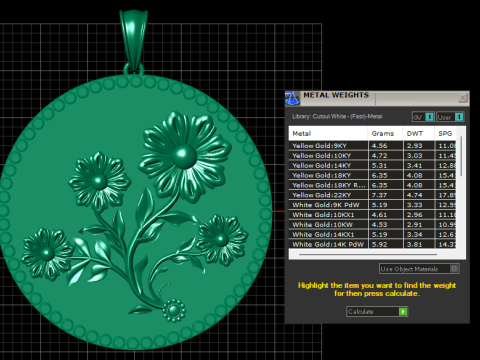Select the Yellow Gold:14KY row

pos(372,165)
